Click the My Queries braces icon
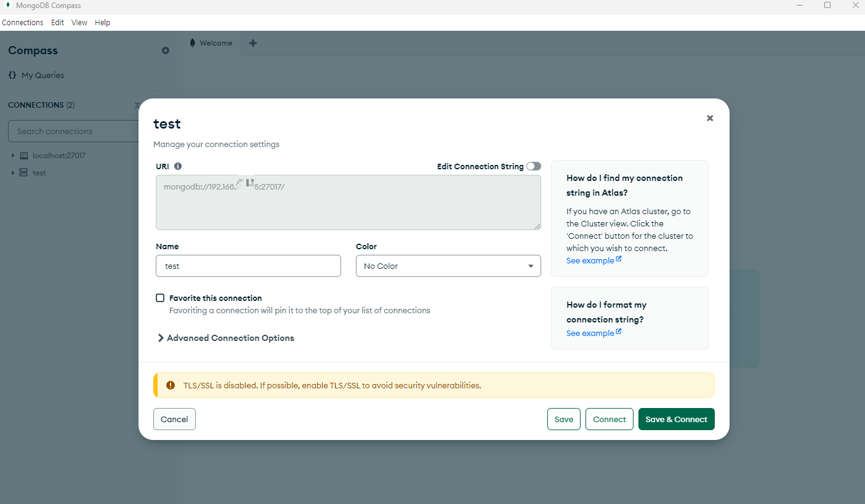 click(12, 75)
